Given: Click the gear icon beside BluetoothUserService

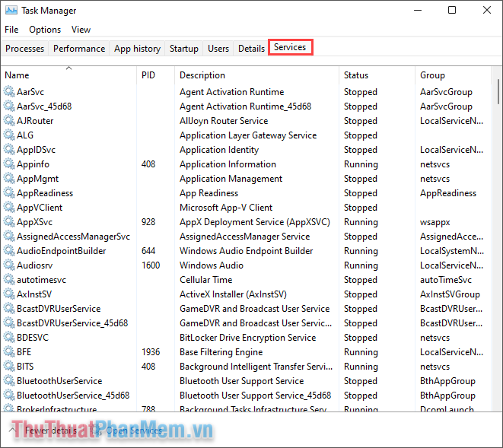Looking at the screenshot, I should point(9,380).
